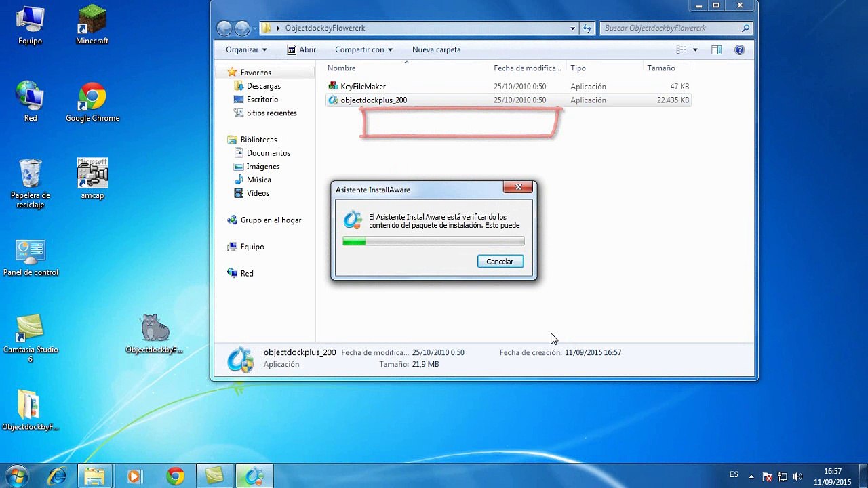This screenshot has height=488, width=868.
Task: Open the address bar history dropdown
Action: coord(573,28)
